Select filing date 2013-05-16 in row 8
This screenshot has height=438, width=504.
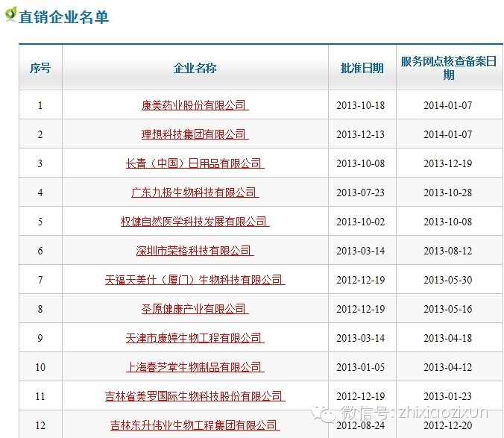[448, 309]
